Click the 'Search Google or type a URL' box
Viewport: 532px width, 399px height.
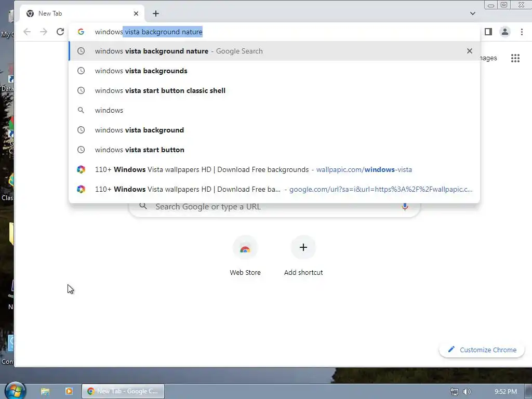tap(274, 206)
